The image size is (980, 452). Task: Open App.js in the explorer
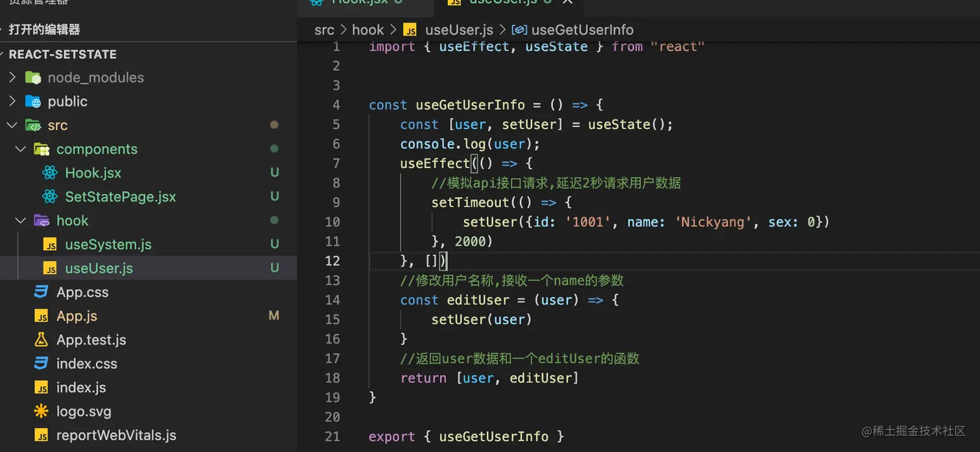[76, 316]
